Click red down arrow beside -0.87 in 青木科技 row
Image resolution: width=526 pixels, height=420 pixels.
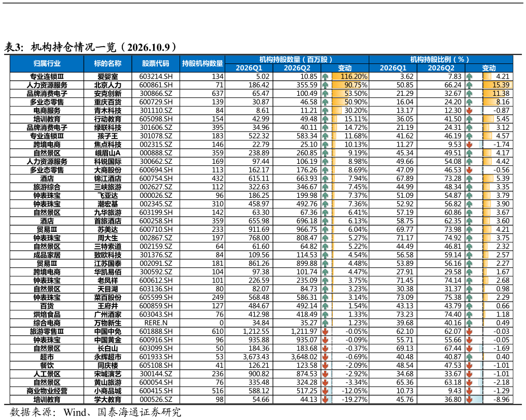(x=469, y=111)
